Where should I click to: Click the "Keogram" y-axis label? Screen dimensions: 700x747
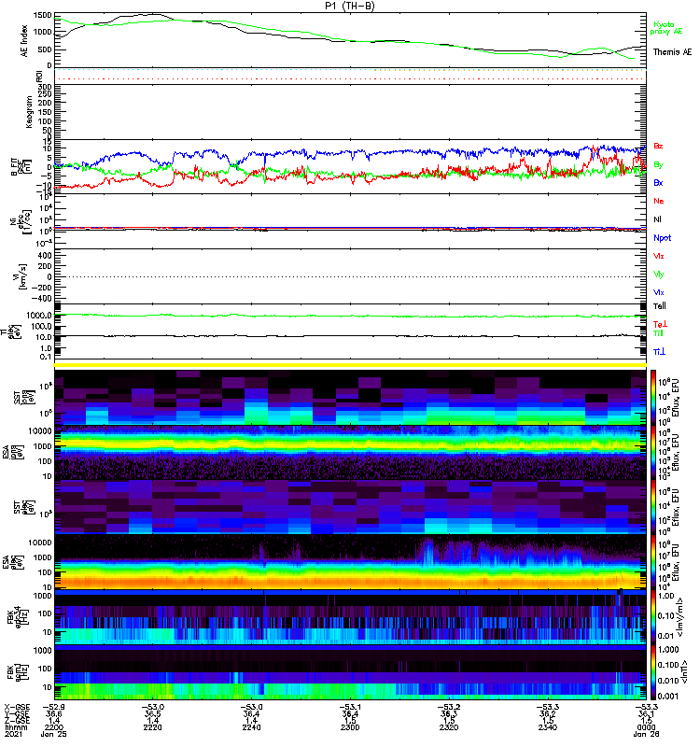(29, 111)
